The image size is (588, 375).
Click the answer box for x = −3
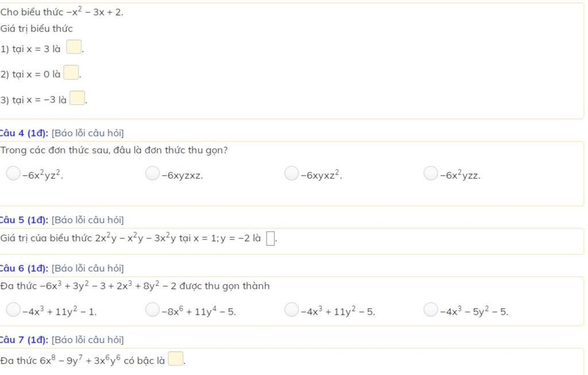click(77, 98)
